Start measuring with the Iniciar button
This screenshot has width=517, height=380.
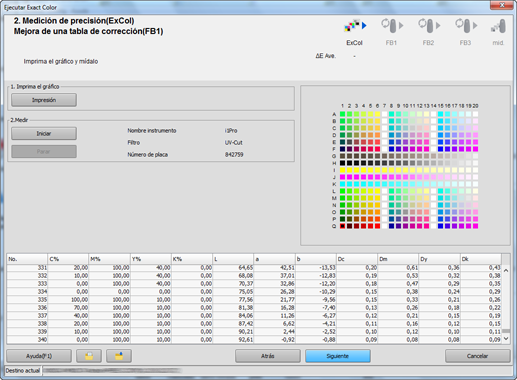[44, 133]
